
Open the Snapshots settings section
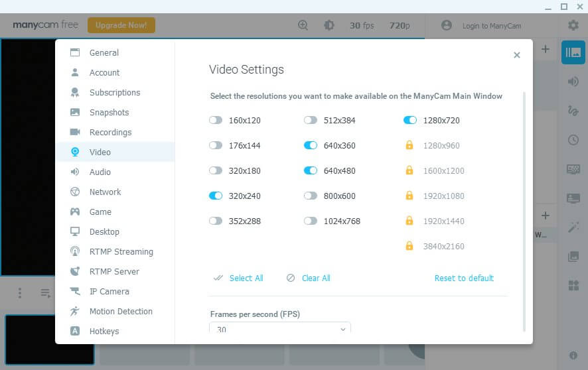(115, 112)
